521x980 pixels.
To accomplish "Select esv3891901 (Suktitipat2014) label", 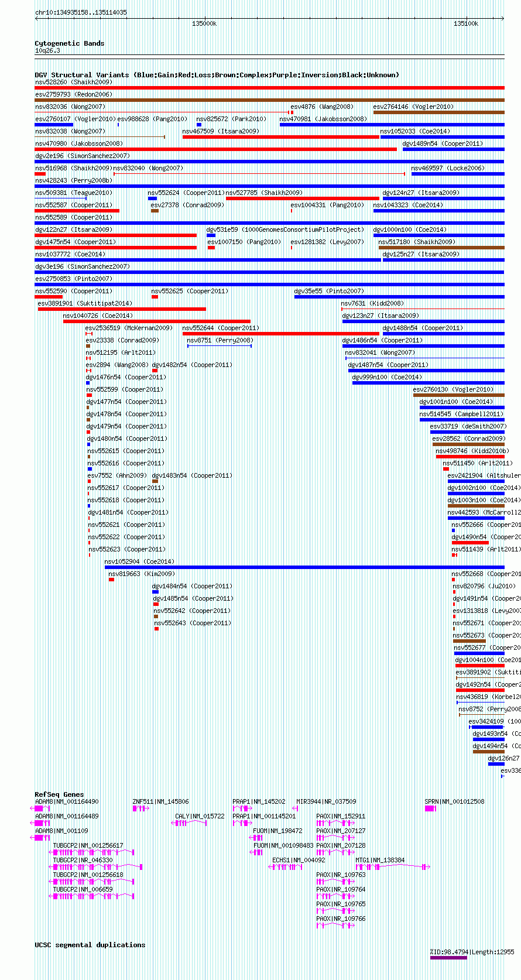I will coord(85,303).
